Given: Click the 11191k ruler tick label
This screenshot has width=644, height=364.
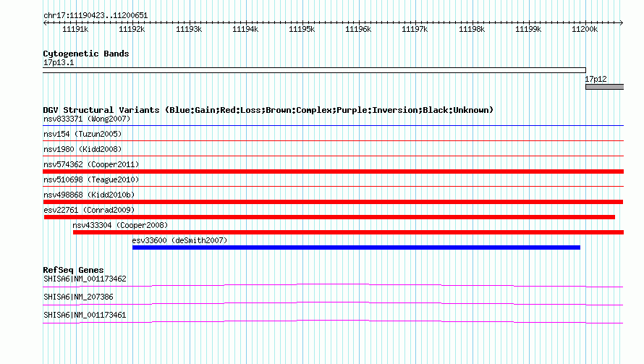Looking at the screenshot, I should (x=75, y=29).
